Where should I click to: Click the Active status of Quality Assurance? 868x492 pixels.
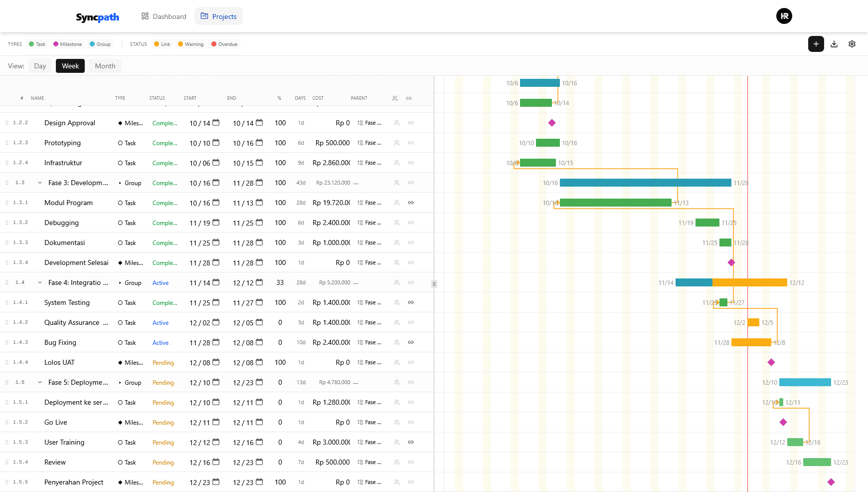(160, 322)
